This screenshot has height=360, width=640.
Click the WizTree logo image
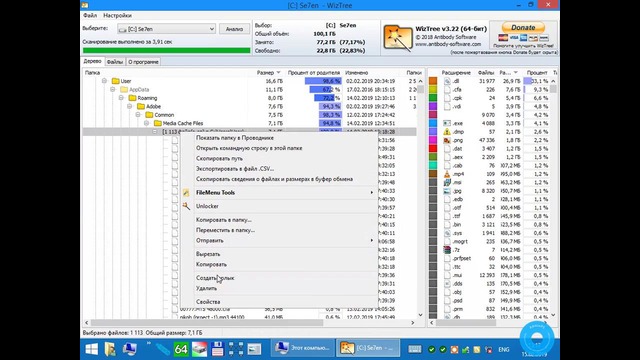point(398,38)
